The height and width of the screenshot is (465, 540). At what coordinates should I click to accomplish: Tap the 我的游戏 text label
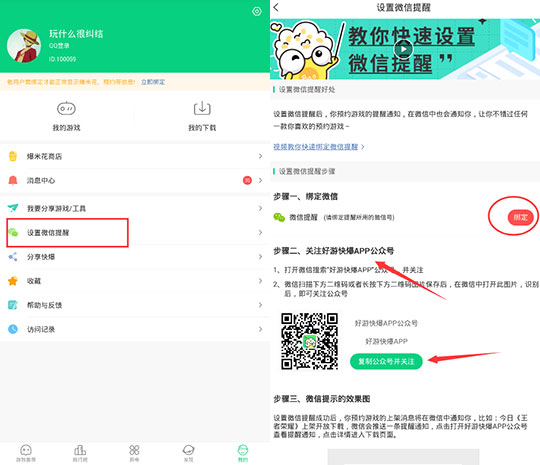66,128
